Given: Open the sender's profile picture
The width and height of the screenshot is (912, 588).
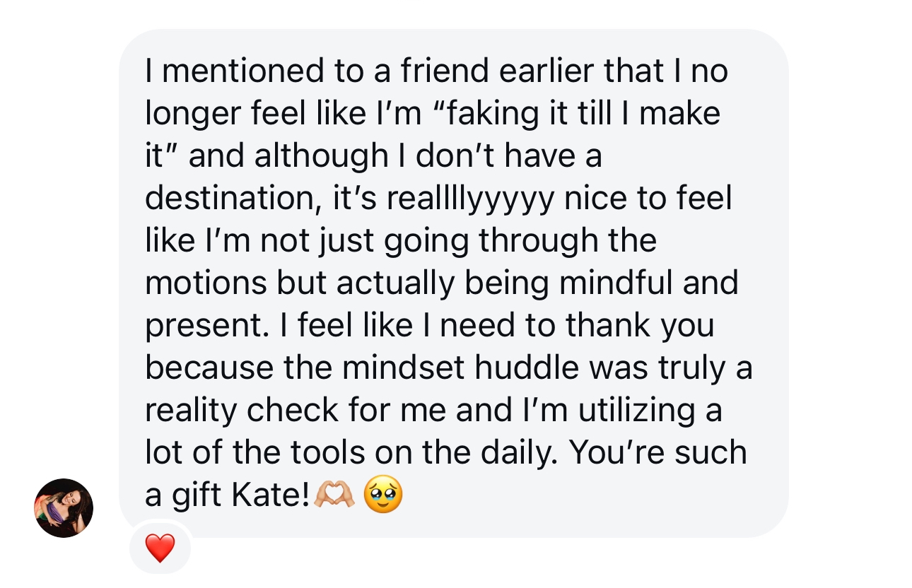Looking at the screenshot, I should (x=64, y=508).
